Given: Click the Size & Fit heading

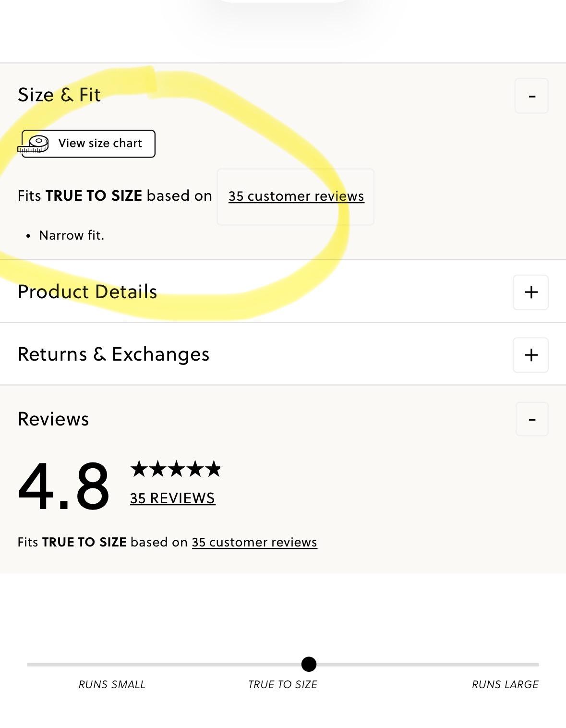Looking at the screenshot, I should coord(60,95).
